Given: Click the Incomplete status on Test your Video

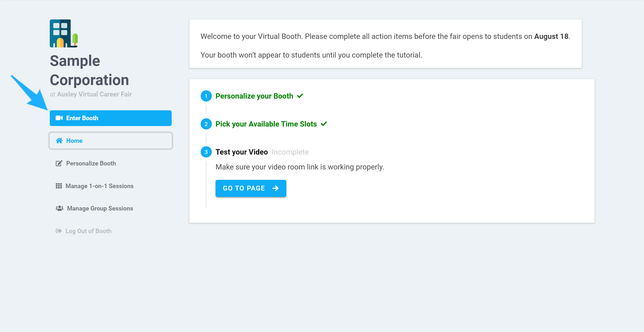Looking at the screenshot, I should 290,152.
